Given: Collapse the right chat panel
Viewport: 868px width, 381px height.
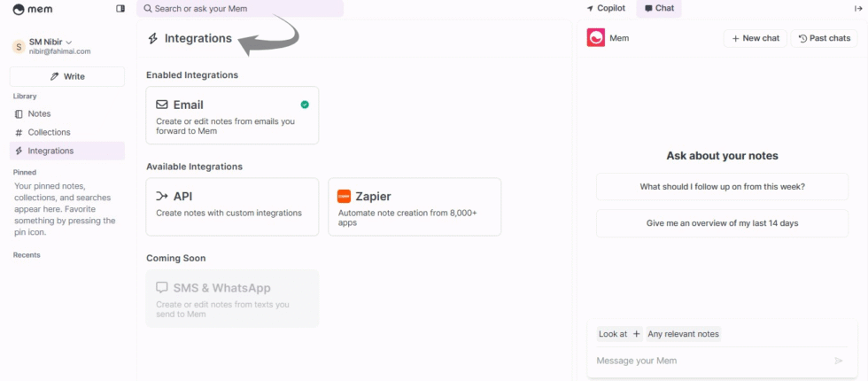Looking at the screenshot, I should point(857,8).
